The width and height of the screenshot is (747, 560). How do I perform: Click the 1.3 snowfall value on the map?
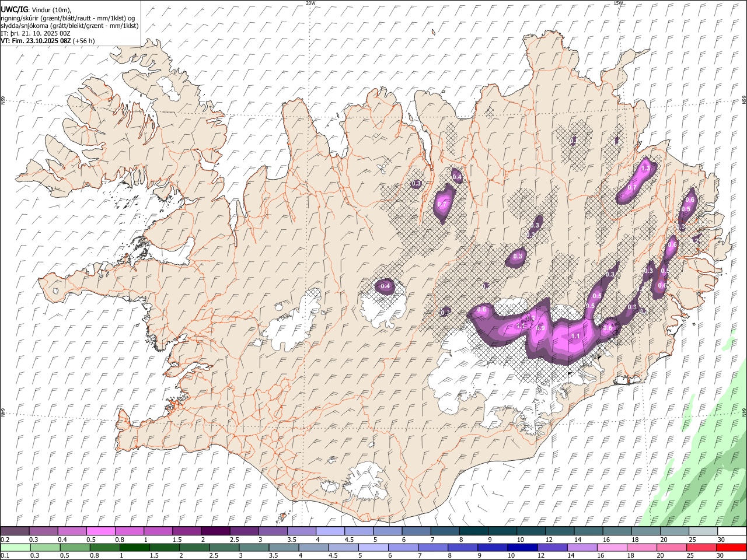[645, 168]
